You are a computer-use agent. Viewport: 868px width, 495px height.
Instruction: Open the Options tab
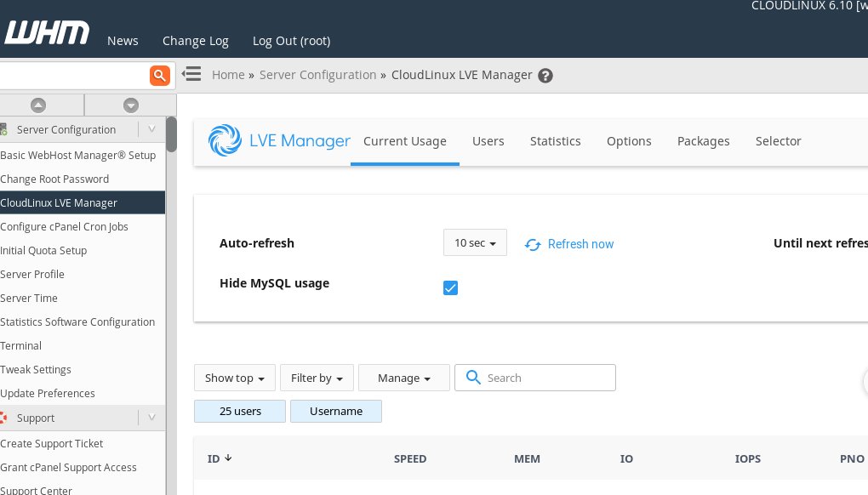pos(629,141)
